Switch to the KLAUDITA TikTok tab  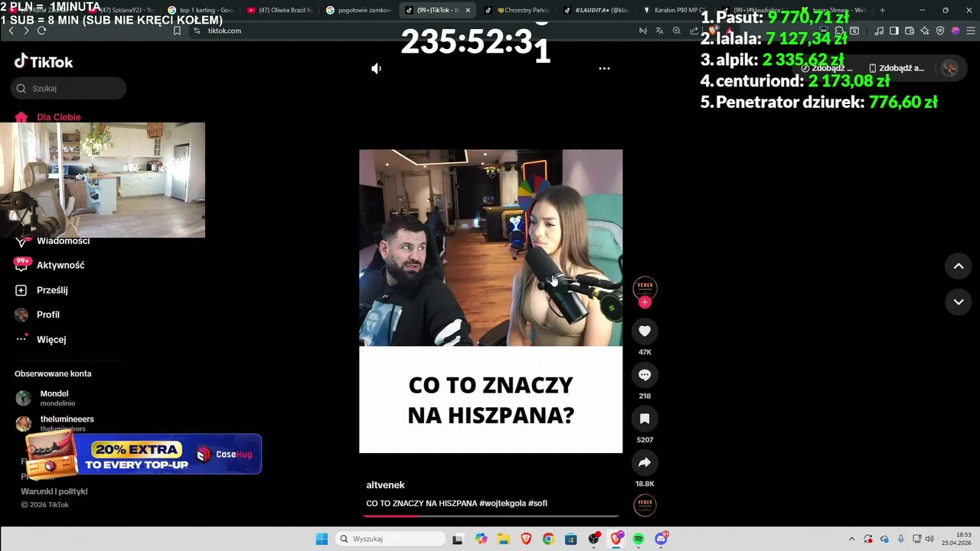pyautogui.click(x=596, y=10)
